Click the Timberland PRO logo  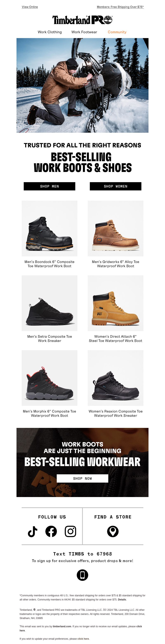coord(82,20)
